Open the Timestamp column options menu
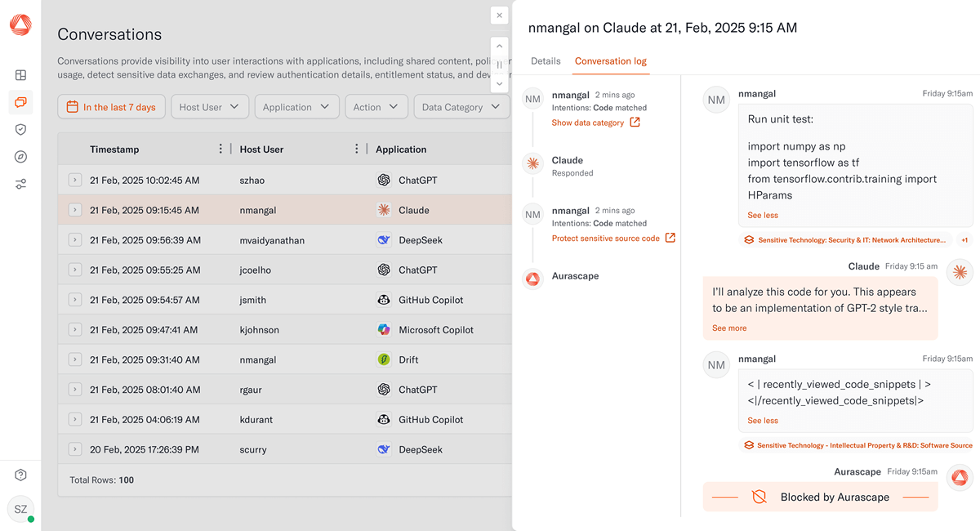Image resolution: width=980 pixels, height=531 pixels. tap(220, 149)
